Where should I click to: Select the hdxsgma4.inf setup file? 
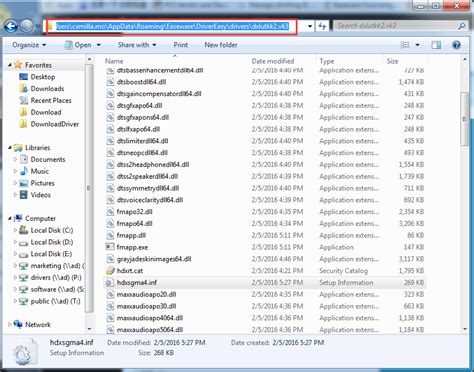265,283
